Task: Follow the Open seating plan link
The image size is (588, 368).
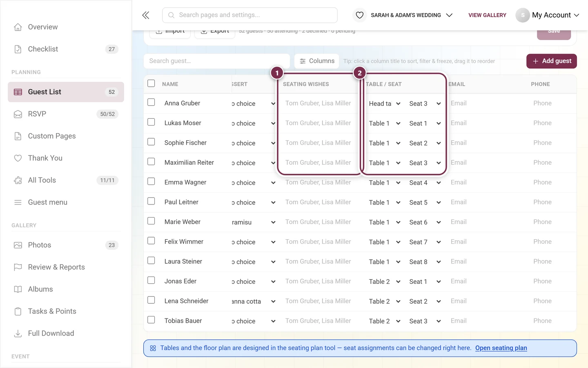Action: [x=501, y=348]
